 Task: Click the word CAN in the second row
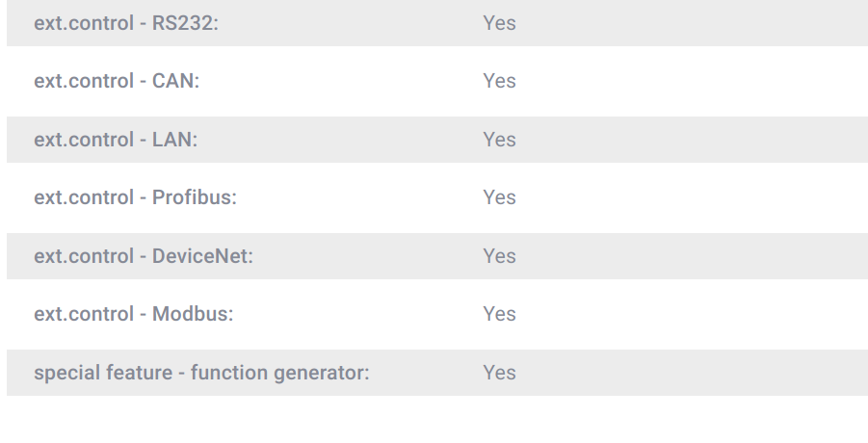(173, 81)
